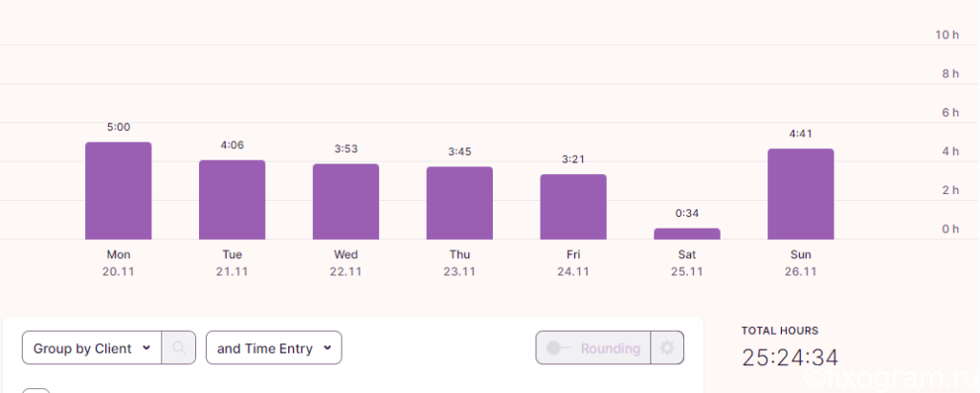Select Monday 20.11 bar showing 5:00
The image size is (980, 393).
click(119, 190)
